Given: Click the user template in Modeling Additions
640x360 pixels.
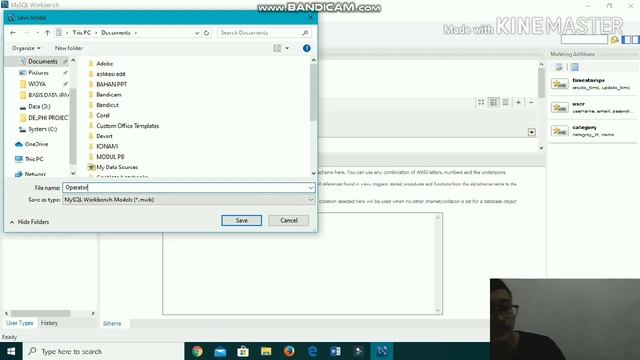Looking at the screenshot, I should pyautogui.click(x=592, y=107).
